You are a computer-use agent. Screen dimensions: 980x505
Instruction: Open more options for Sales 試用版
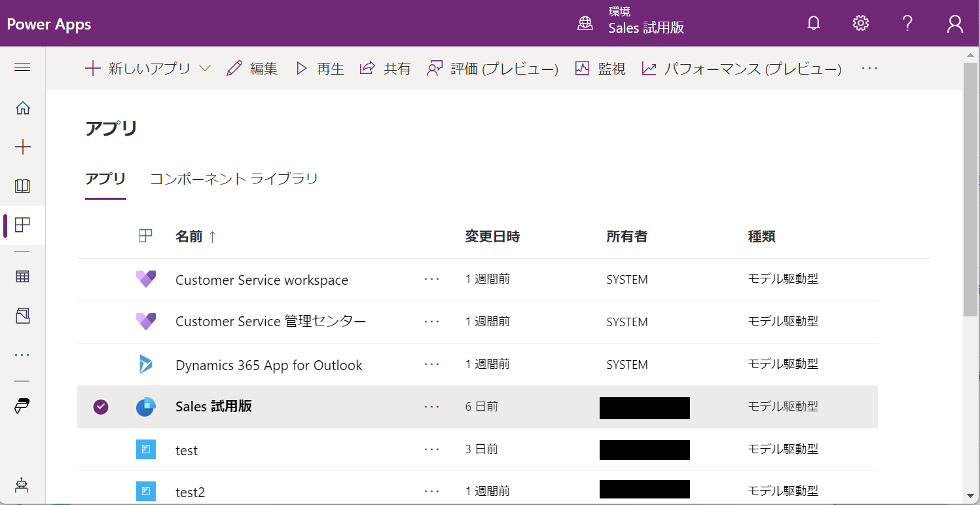431,407
